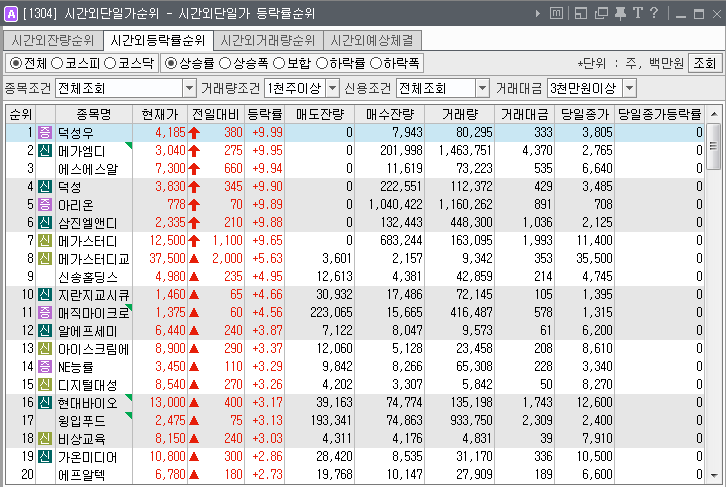Click the 증 badge next to 매직마이크로
This screenshot has width=726, height=487.
[x=45, y=312]
